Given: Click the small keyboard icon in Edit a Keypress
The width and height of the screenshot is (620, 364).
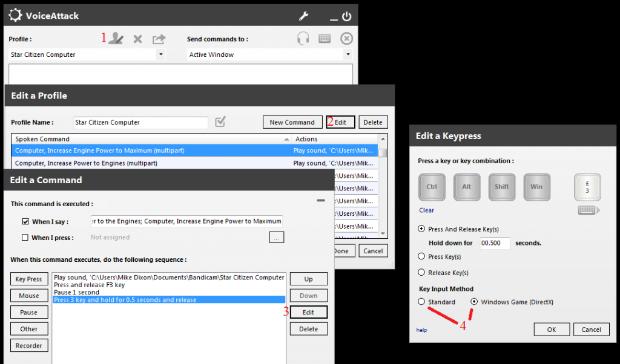Looking at the screenshot, I should click(589, 210).
